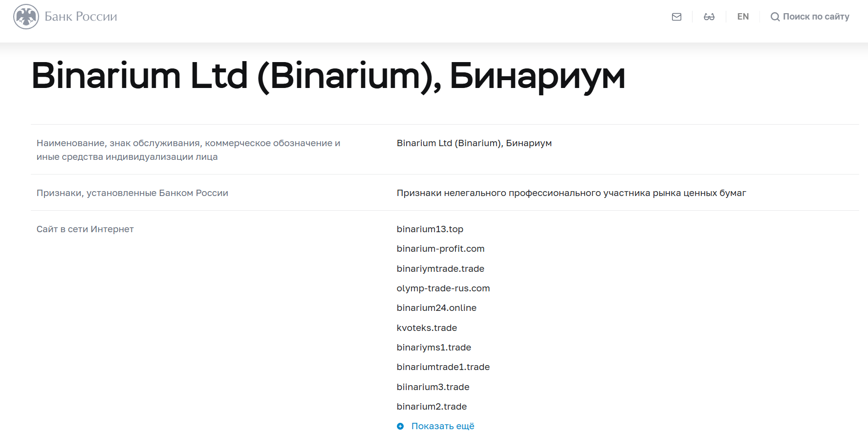
Task: Click the Bank of Russia eagle emblem
Action: [26, 17]
